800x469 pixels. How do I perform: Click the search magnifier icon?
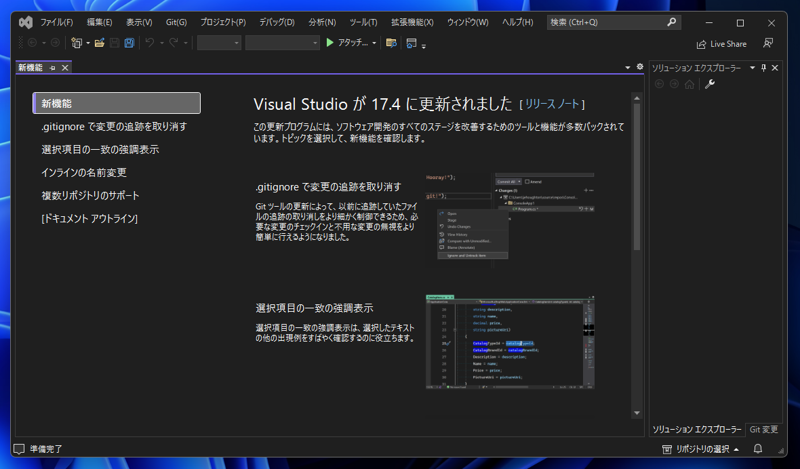[x=671, y=22]
